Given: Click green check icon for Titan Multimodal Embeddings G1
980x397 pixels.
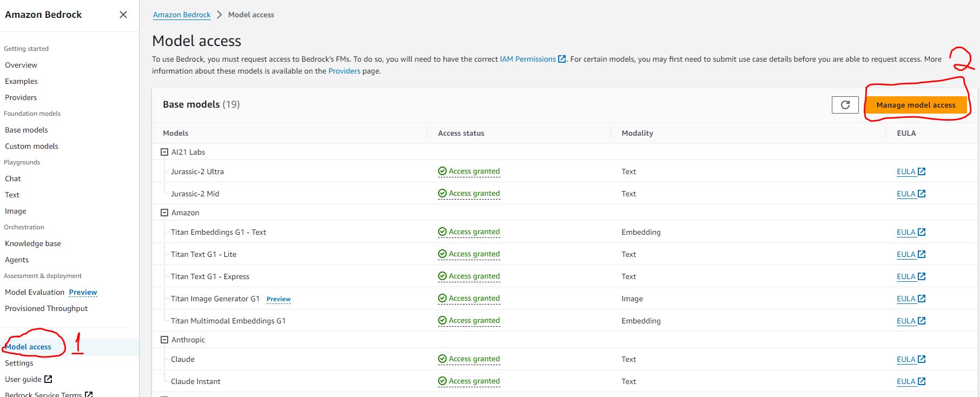Looking at the screenshot, I should pos(442,321).
